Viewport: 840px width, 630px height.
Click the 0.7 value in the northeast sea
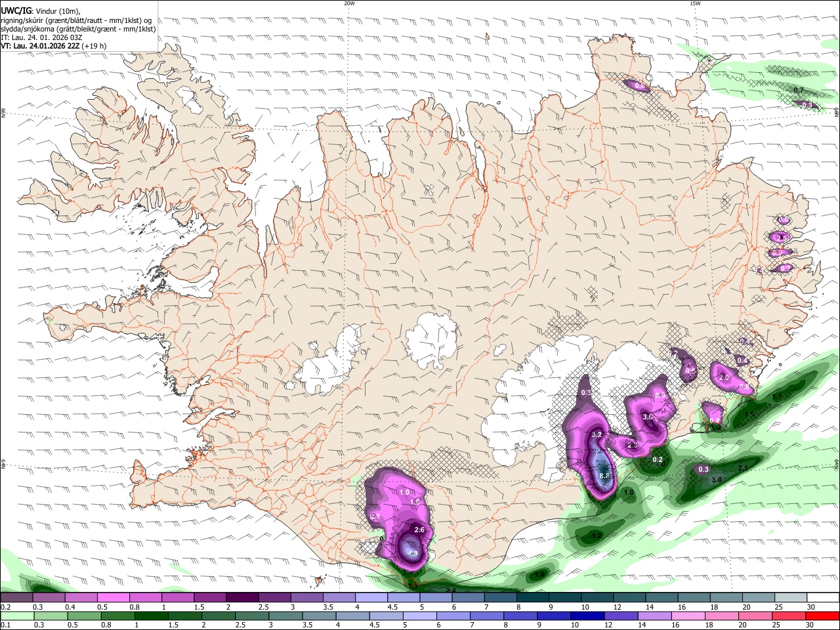pyautogui.click(x=799, y=90)
